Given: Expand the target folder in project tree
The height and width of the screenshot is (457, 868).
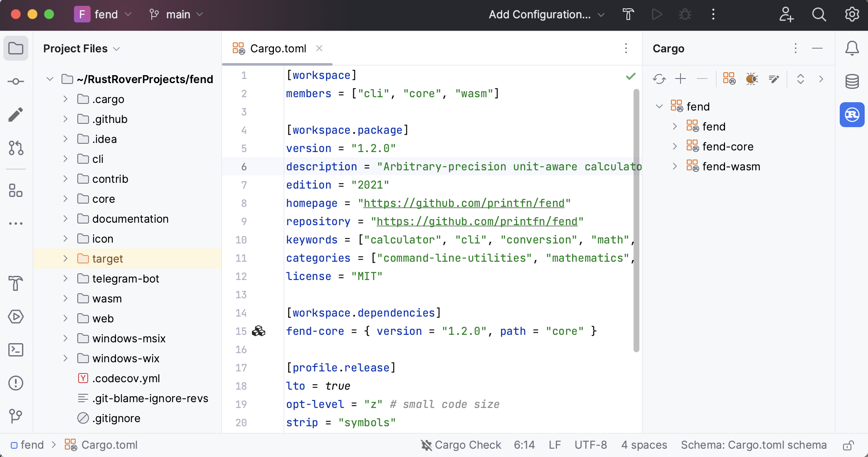Looking at the screenshot, I should pos(65,258).
